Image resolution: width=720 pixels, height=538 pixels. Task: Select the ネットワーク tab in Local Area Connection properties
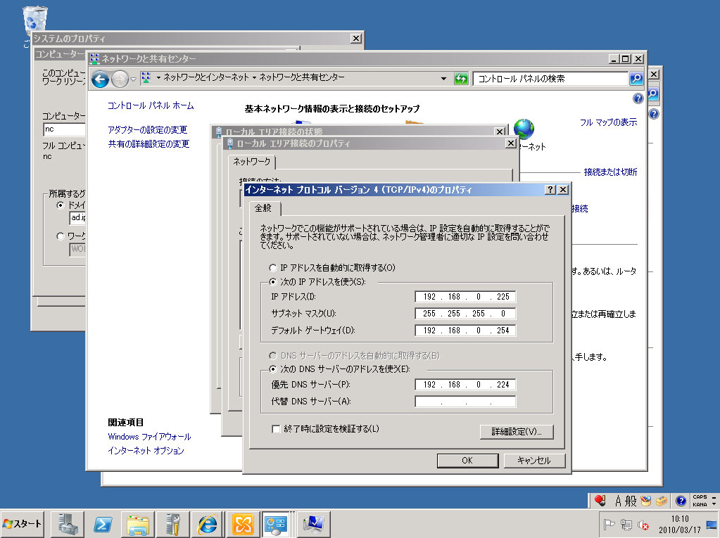click(252, 162)
